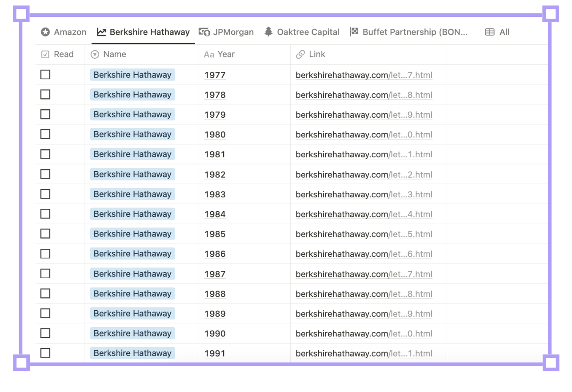Check the Read box for 1981
The image size is (572, 392).
(45, 154)
